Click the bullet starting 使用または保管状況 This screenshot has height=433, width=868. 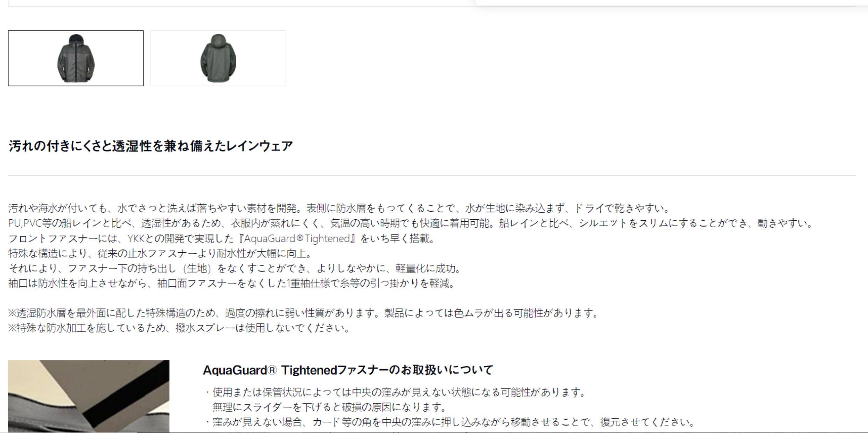pos(395,392)
